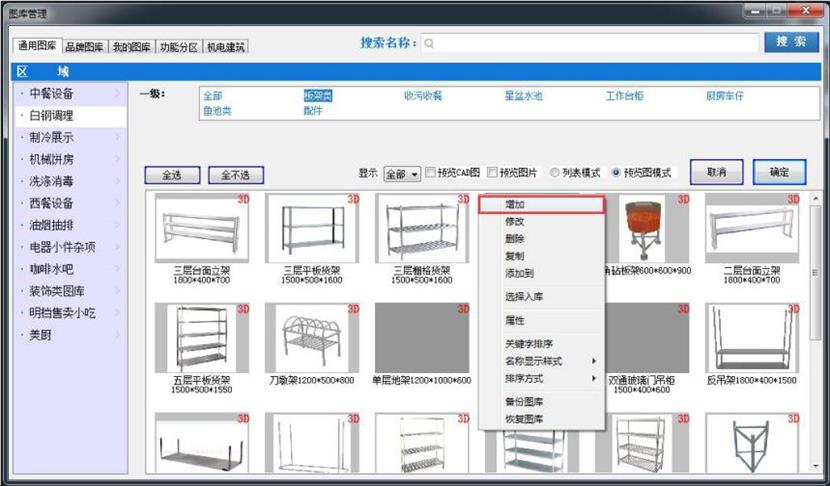Choose 增加 from the context menu
Viewport: 830px width, 486px height.
tap(542, 204)
